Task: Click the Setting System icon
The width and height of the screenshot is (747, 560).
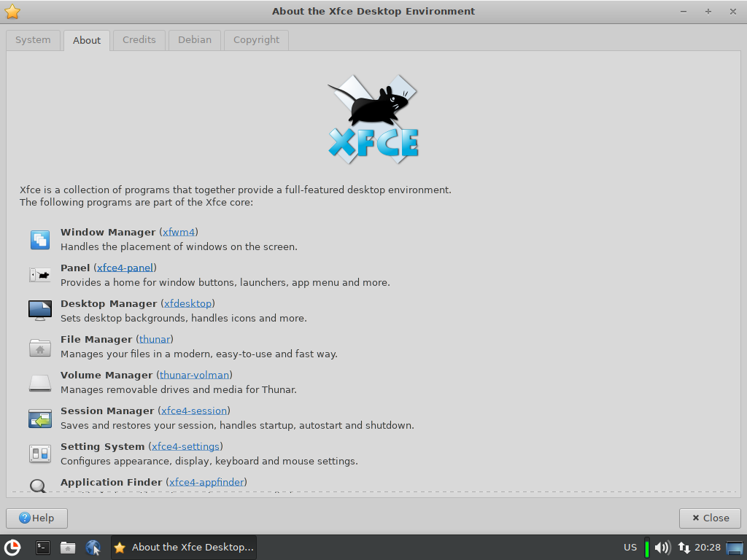Action: (40, 454)
